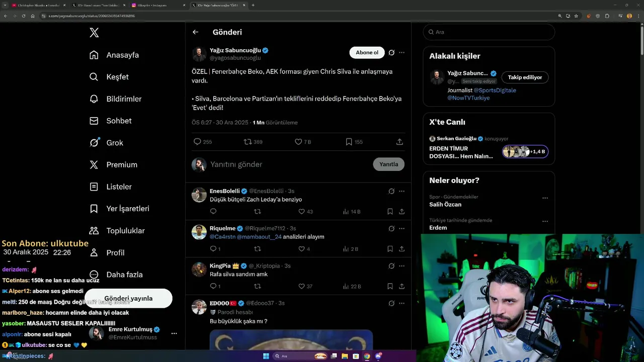Image resolution: width=644 pixels, height=362 pixels.
Task: Click the Gönderi yayınla button
Action: click(128, 298)
